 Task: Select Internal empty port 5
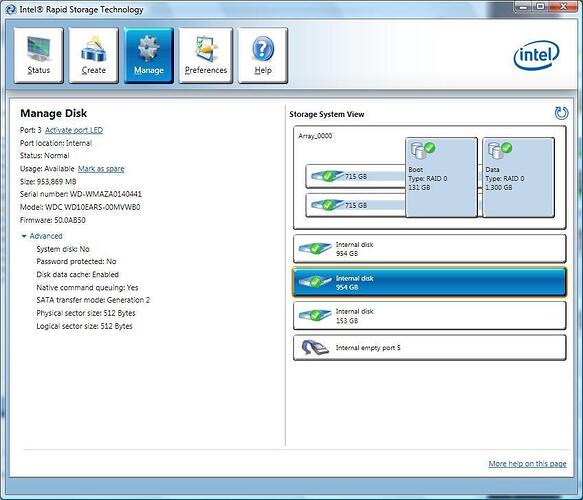pos(430,348)
